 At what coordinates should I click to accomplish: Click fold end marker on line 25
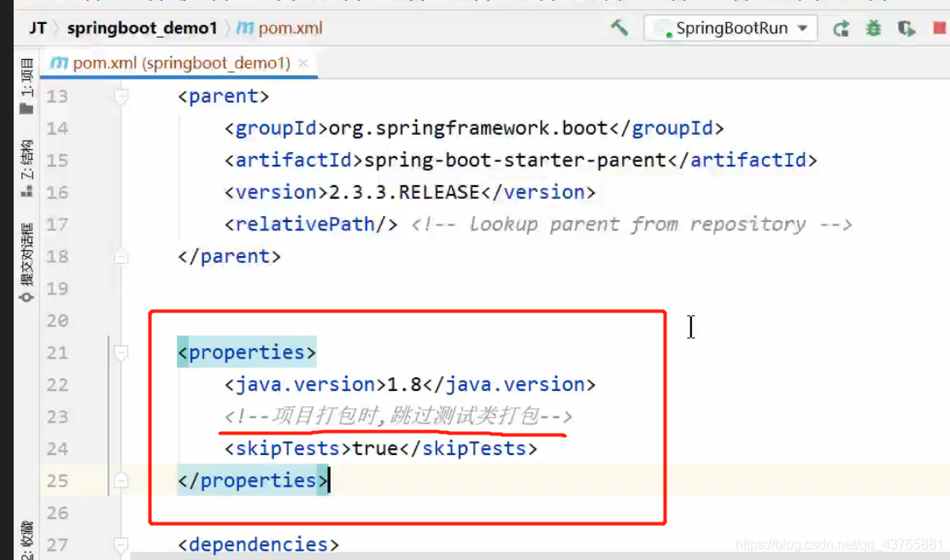pyautogui.click(x=121, y=481)
